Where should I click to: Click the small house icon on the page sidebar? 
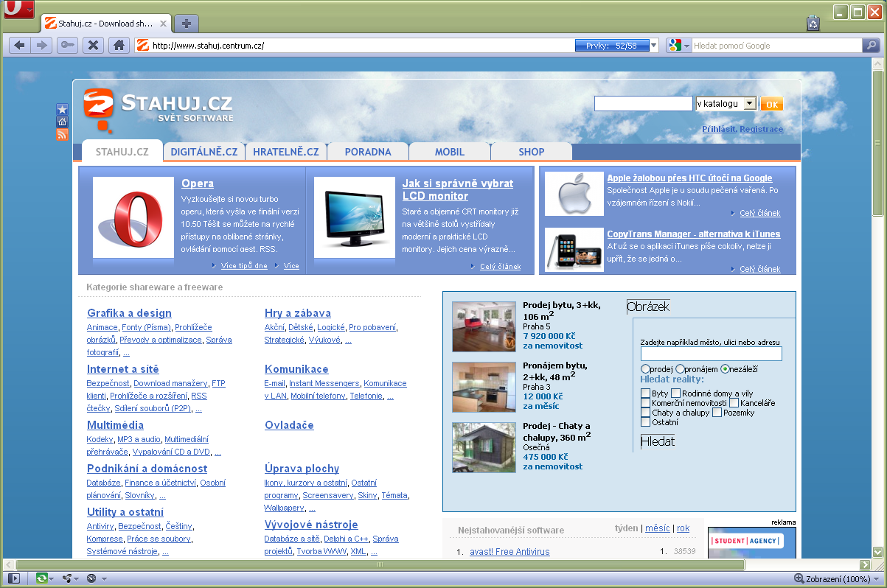click(63, 122)
